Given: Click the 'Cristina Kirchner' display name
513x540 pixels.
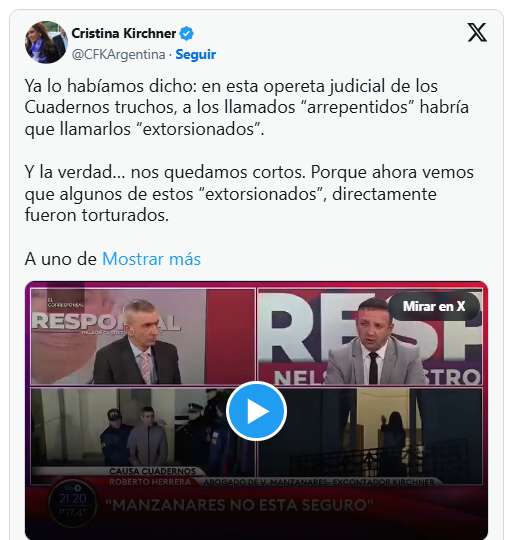Looking at the screenshot, I should tap(124, 33).
